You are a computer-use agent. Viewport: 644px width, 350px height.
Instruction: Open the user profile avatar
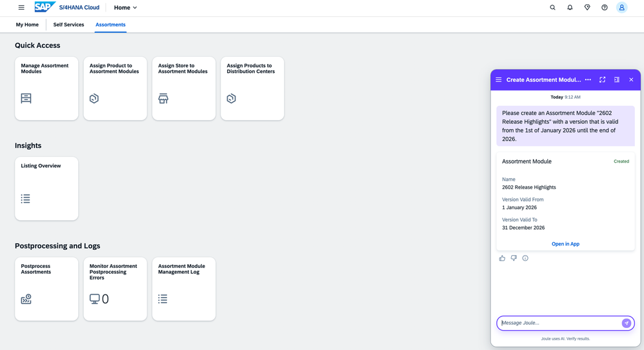pos(621,8)
